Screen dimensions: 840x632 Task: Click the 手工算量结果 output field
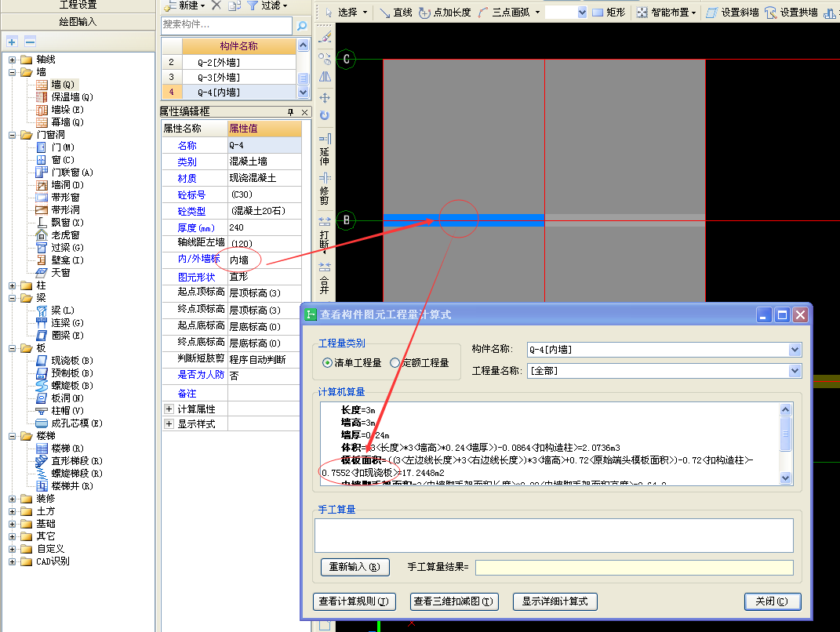[635, 567]
